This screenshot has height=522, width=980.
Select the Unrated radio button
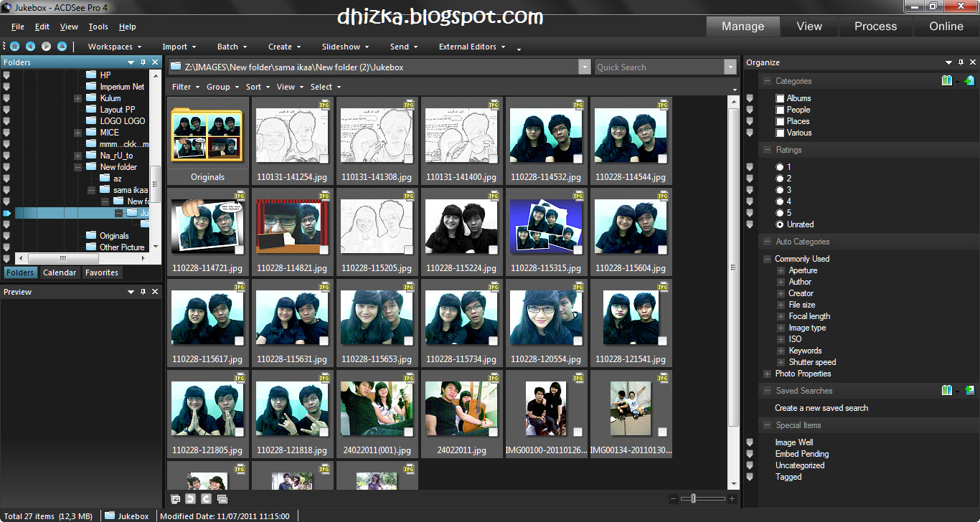[780, 224]
